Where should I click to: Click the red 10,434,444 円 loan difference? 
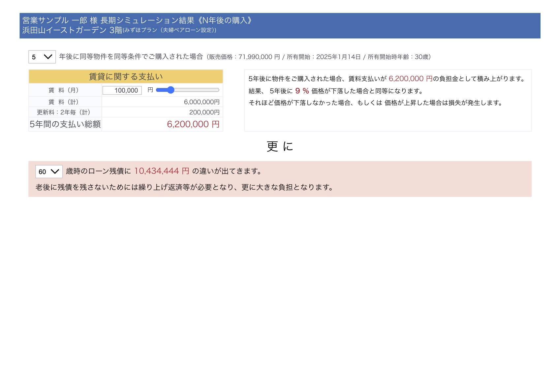tap(162, 171)
